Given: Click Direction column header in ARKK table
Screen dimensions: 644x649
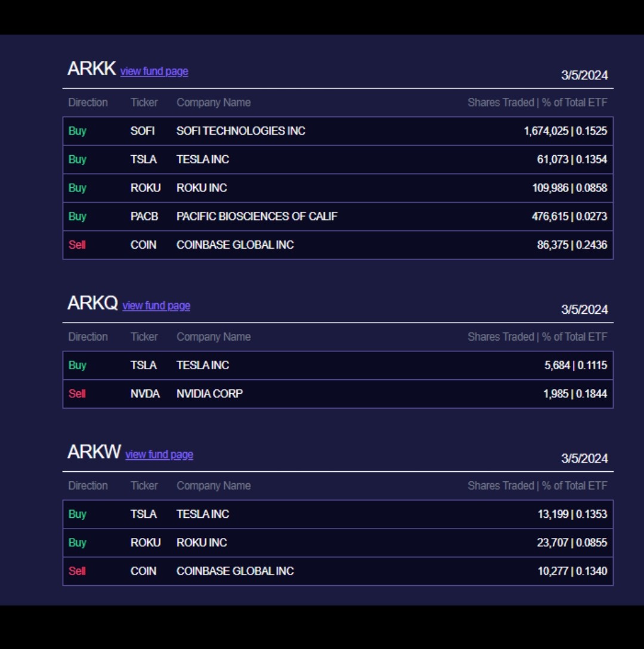Looking at the screenshot, I should [88, 103].
